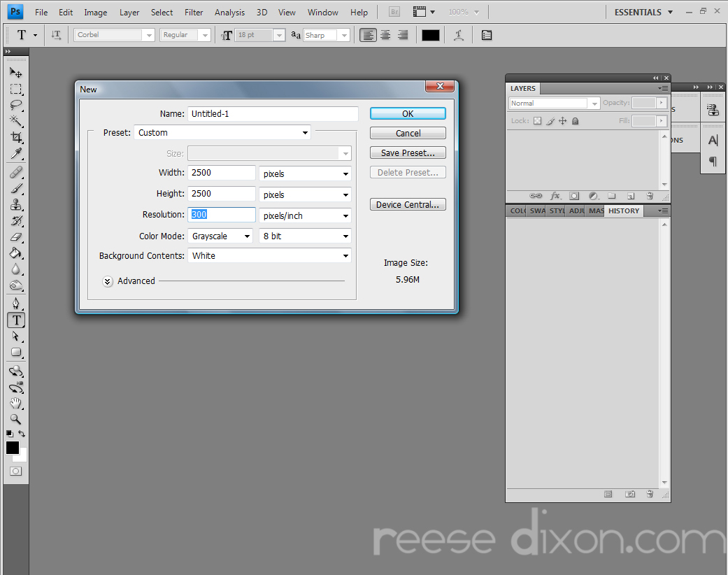Click the Device Central button
This screenshot has width=728, height=575.
[408, 205]
